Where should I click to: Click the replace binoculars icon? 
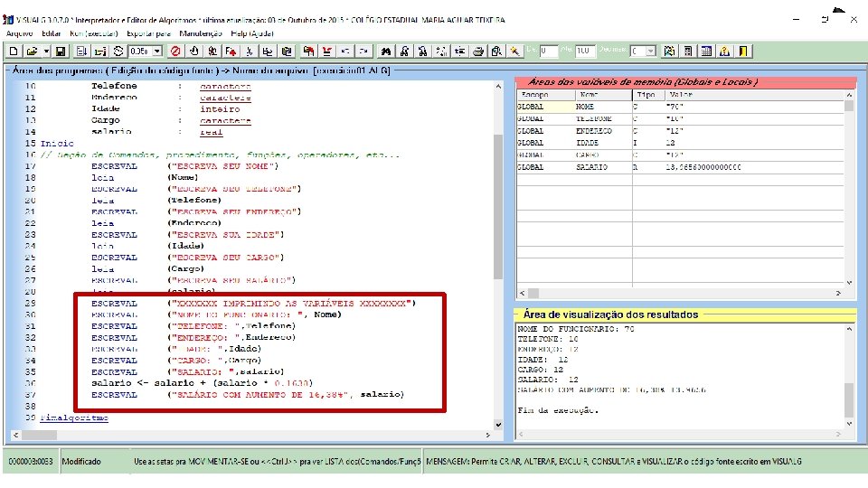(x=423, y=51)
